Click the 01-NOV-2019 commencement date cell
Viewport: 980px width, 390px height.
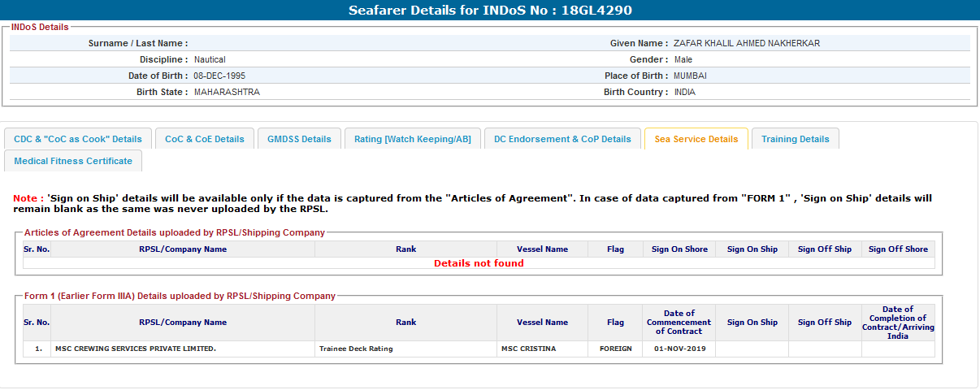pos(679,349)
